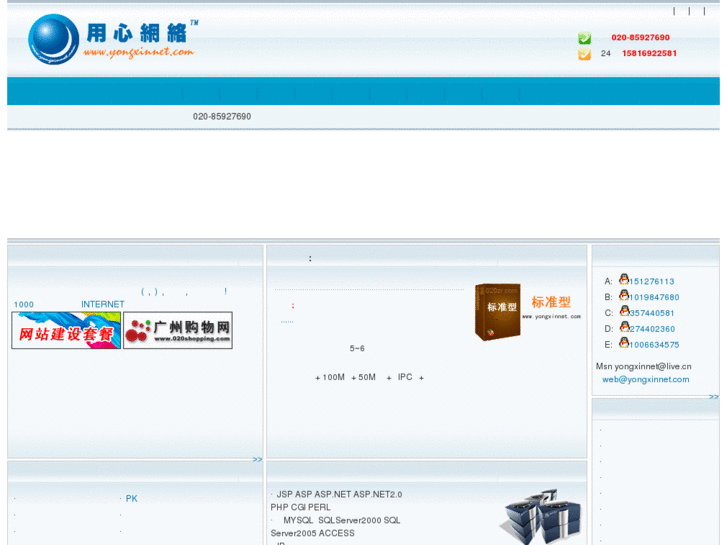
Task: Click the orange 标准型 heading text
Action: (551, 302)
